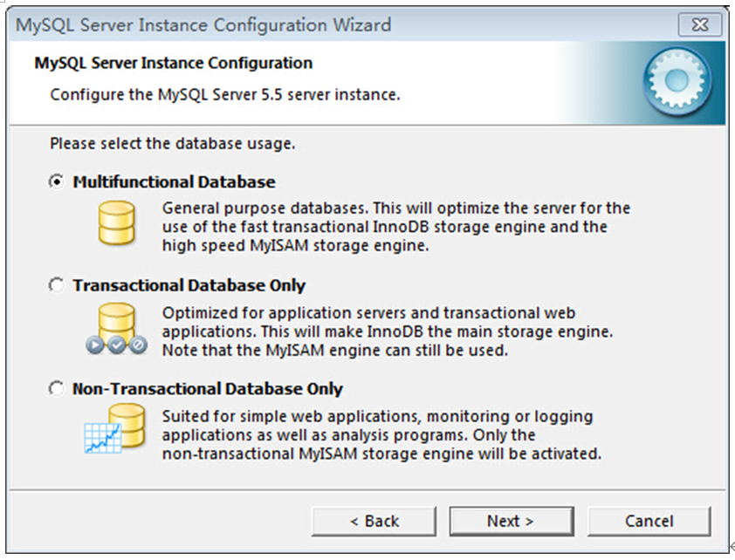Select the Non-Transactional Database Only radio button
This screenshot has width=735, height=560.
coord(56,388)
